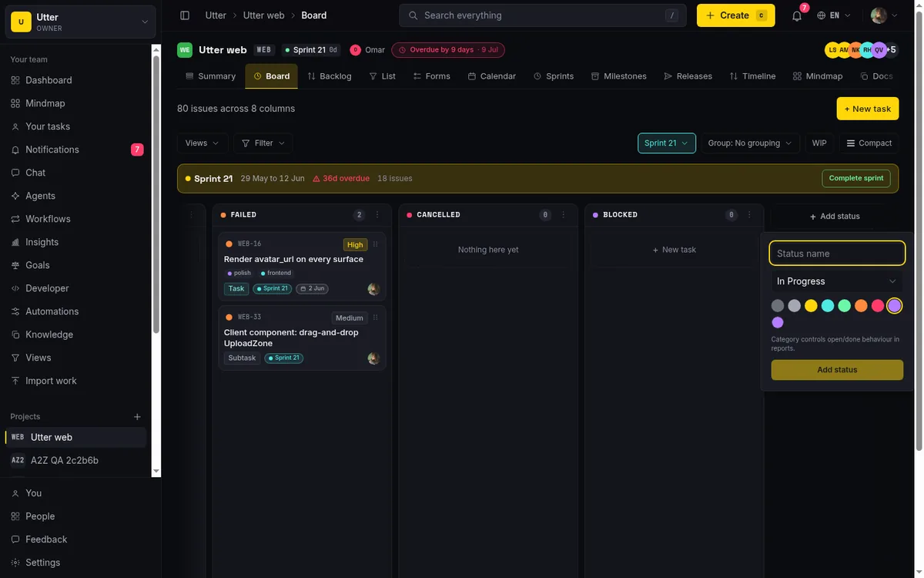Viewport: 924px width, 578px height.
Task: Pick the cyan status color swatch
Action: coord(828,306)
